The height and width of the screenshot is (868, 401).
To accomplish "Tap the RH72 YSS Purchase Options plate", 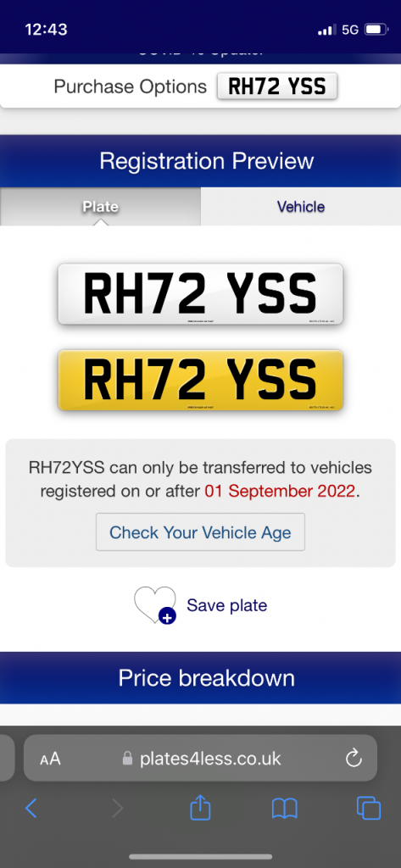I will point(277,86).
